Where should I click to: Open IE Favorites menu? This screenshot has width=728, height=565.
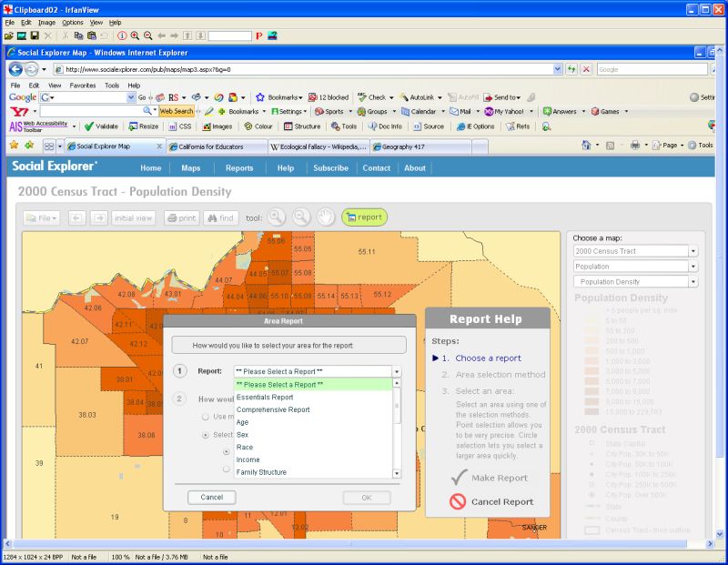click(83, 86)
